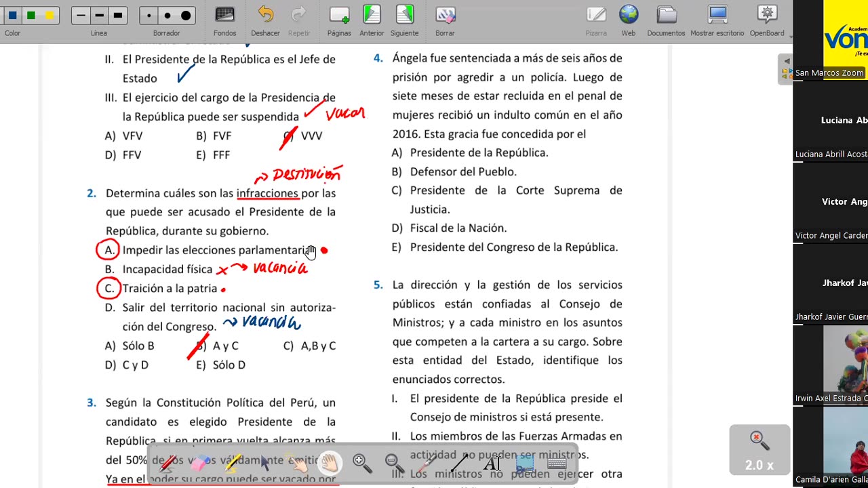868x488 pixels.
Task: Click answer "Defensor del Pueblo."
Action: (463, 172)
